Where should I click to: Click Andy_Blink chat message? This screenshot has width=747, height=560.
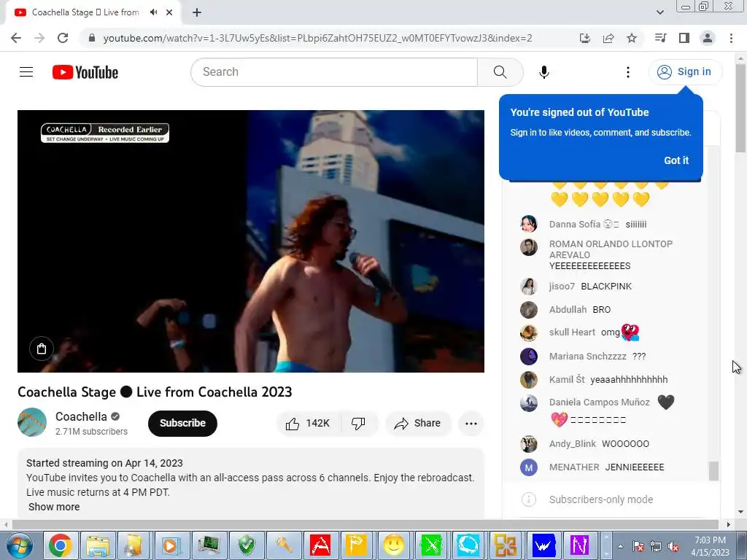tap(625, 444)
